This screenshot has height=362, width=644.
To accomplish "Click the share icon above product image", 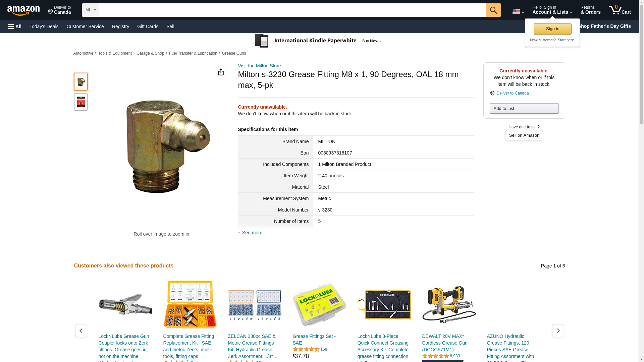I will 221,72.
